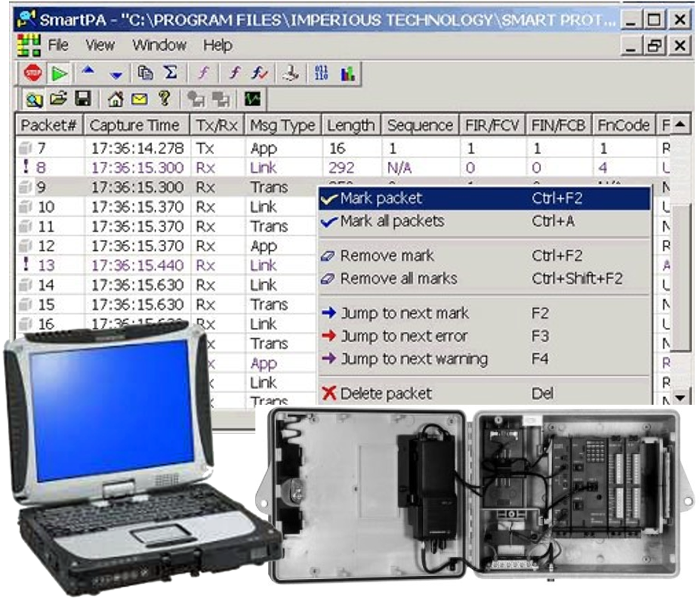Open file using the folder icon

58,98
